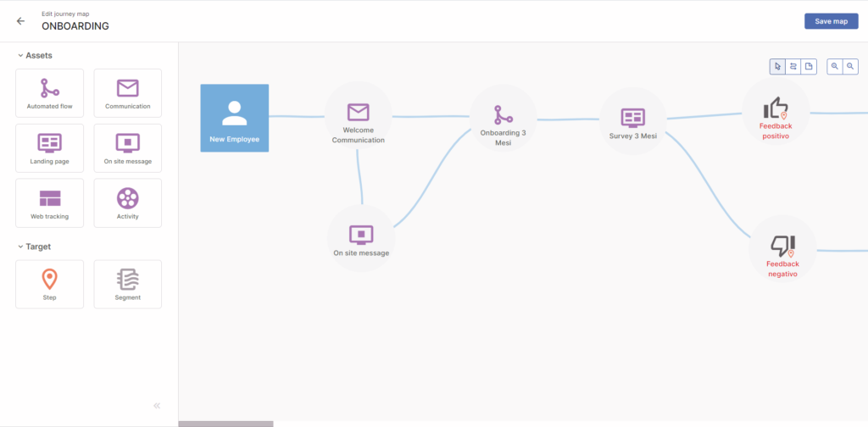
Task: Collapse the Assets section
Action: (35, 55)
